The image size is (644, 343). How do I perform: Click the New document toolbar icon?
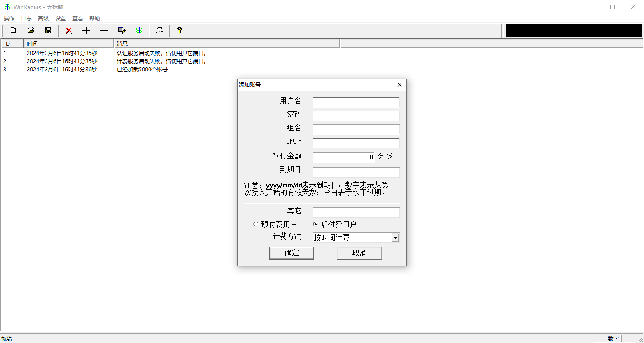pos(14,31)
